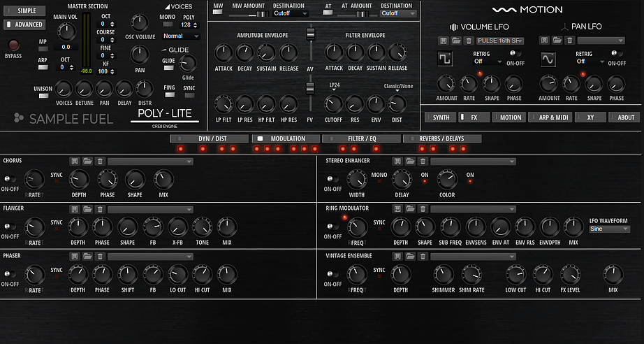This screenshot has width=644, height=344.
Task: Open Volume LFO preset folder
Action: point(456,41)
